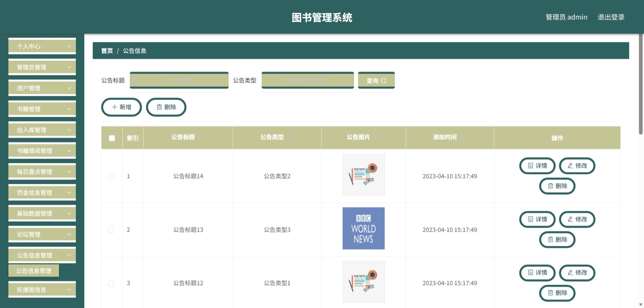The width and height of the screenshot is (644, 308).
Task: Click the trash icon in row 公告标题14
Action: pos(550,186)
